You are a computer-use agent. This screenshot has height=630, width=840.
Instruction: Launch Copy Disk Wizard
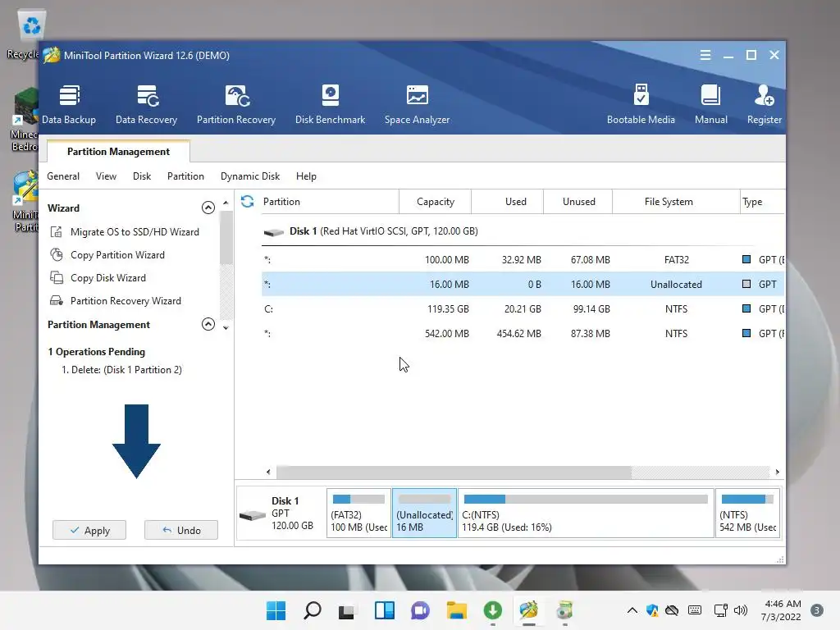pyautogui.click(x=98, y=278)
